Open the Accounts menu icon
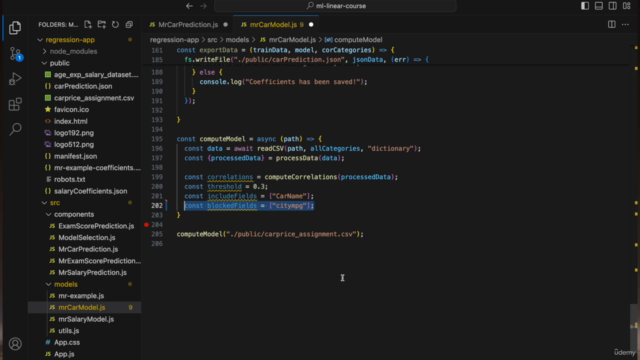Screen dimensions: 640x360 pyautogui.click(x=15, y=344)
